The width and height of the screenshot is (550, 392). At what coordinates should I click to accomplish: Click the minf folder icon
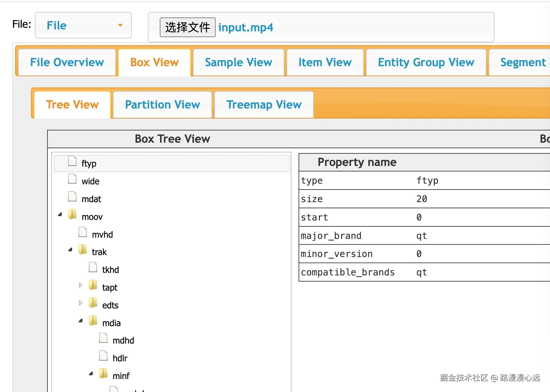103,373
